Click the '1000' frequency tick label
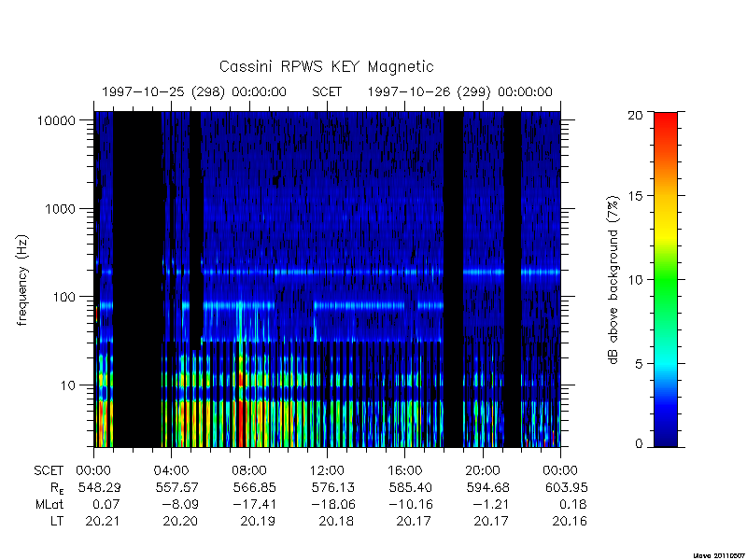Image resolution: width=747 pixels, height=560 pixels. point(61,208)
